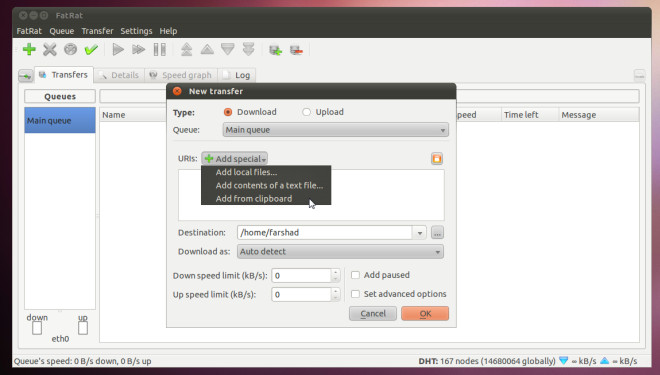
Task: Click the delete transfer X icon
Action: (50, 50)
